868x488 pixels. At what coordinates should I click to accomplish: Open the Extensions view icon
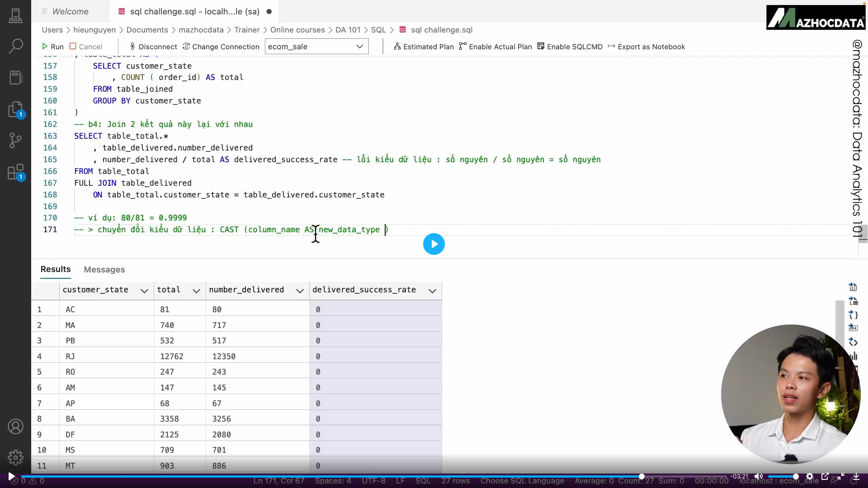[x=16, y=172]
